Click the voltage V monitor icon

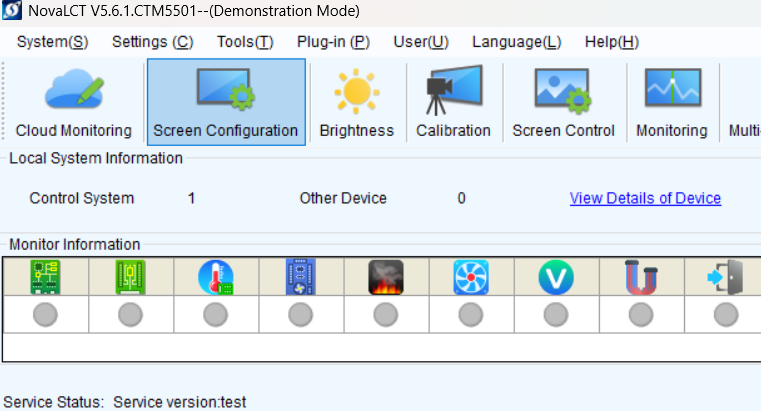[x=556, y=277]
